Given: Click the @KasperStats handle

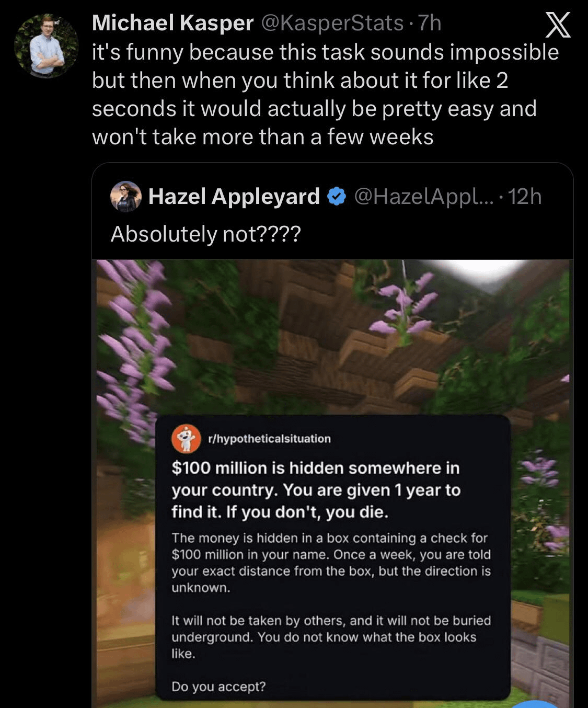Looking at the screenshot, I should [x=332, y=23].
